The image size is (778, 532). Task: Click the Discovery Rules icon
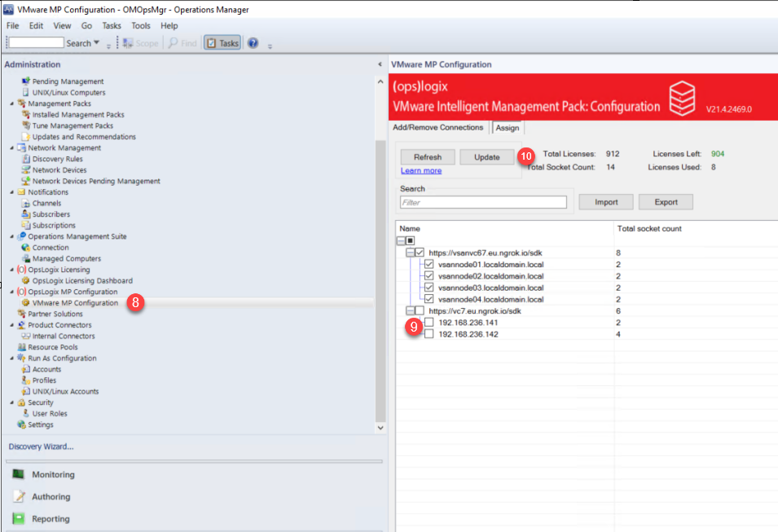point(26,159)
